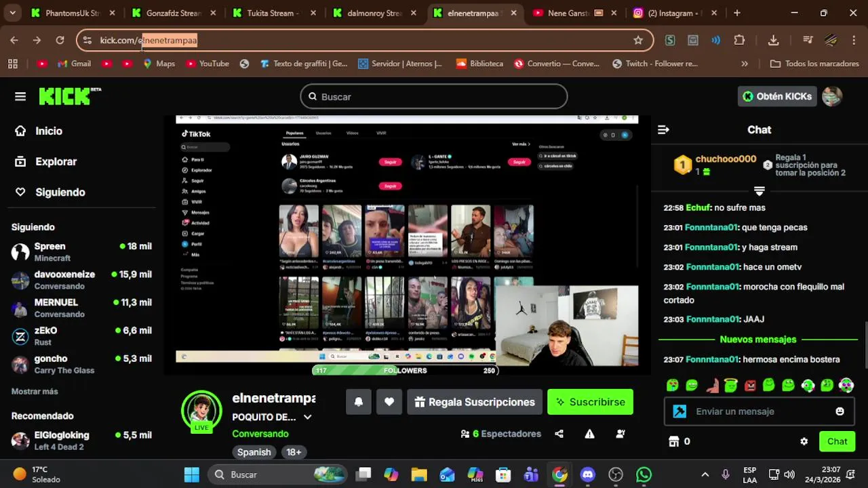Open WhatsApp from taskbar
The image size is (868, 488).
pos(644,474)
